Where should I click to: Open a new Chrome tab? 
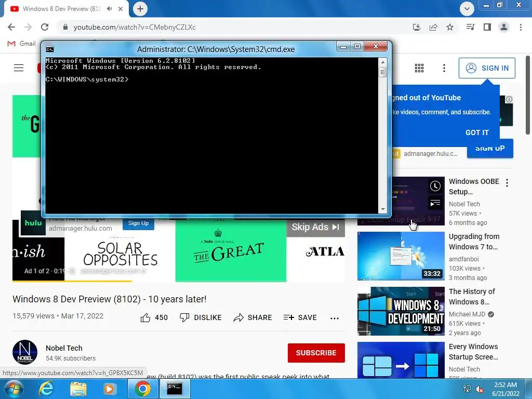140,9
